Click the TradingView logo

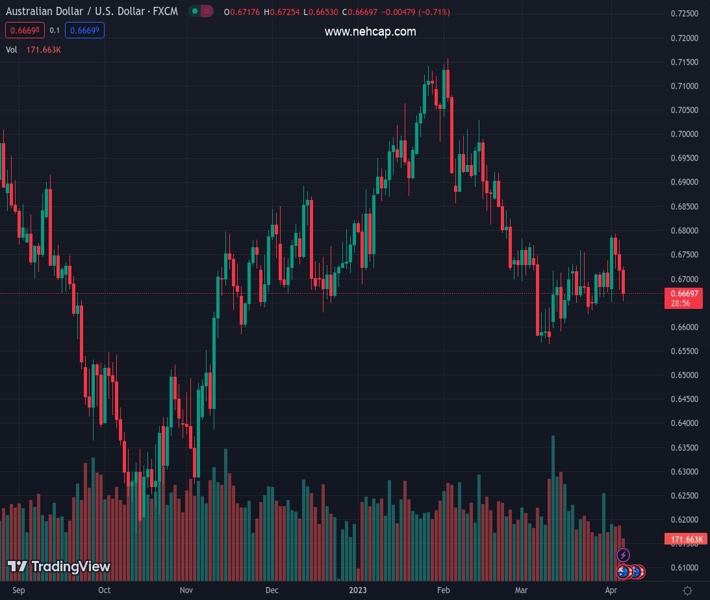(x=58, y=567)
